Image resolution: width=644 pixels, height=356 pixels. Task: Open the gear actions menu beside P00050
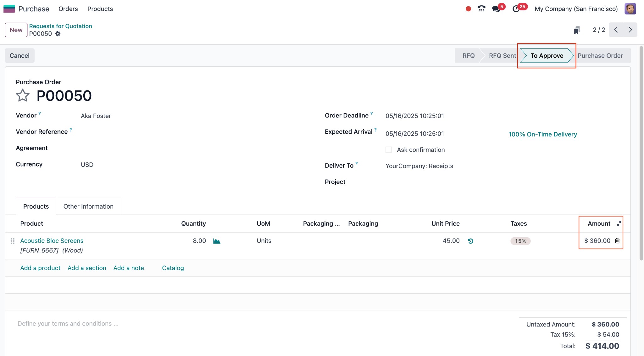point(58,34)
